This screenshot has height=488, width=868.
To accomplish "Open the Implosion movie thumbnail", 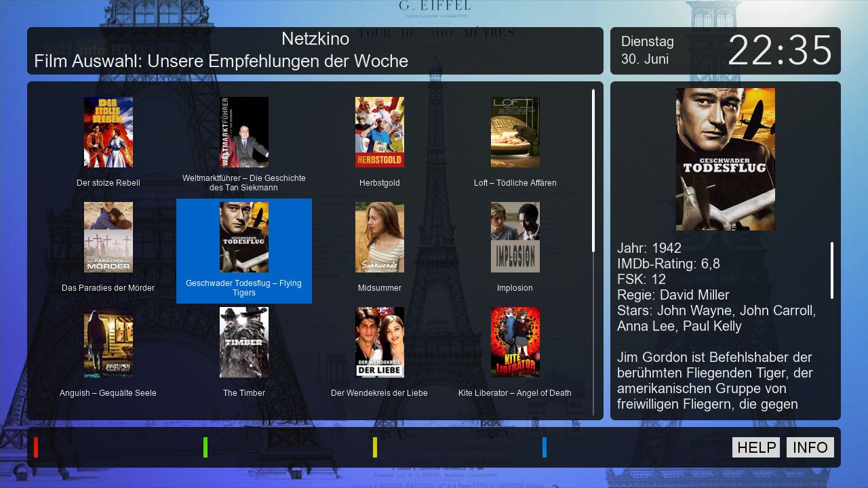I will tap(515, 237).
